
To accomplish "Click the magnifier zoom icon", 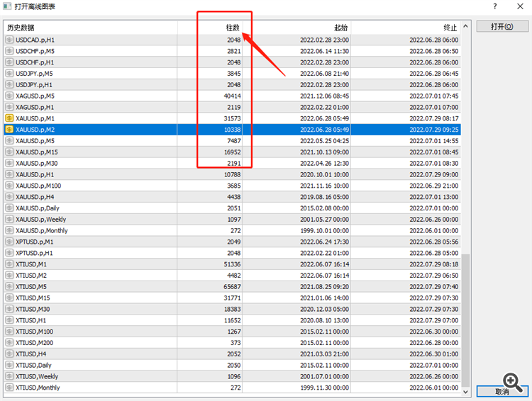I will [x=512, y=383].
